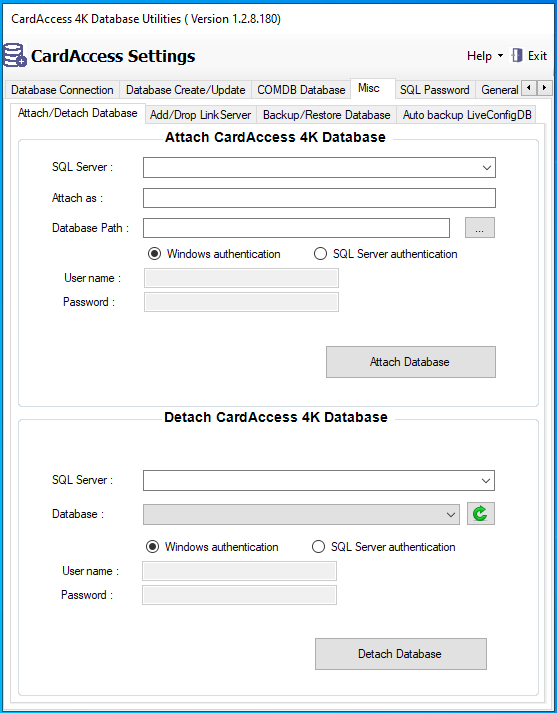Click the Exit door icon

point(517,55)
